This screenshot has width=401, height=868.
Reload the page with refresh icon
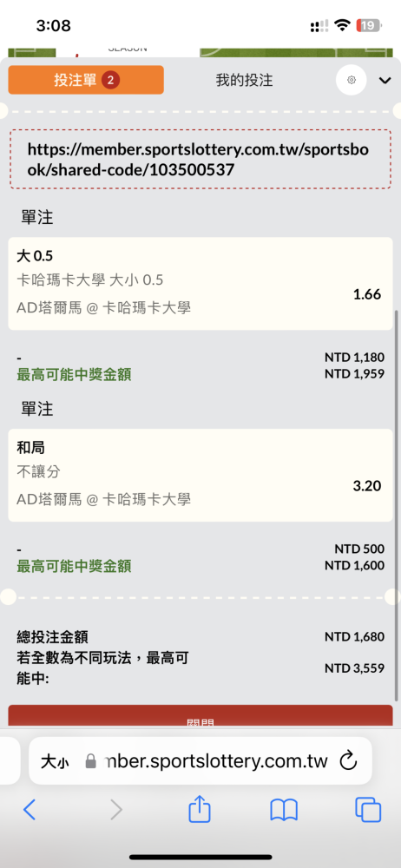click(348, 760)
